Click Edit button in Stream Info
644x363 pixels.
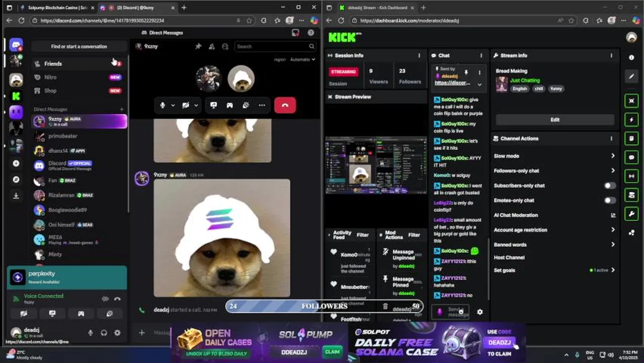point(555,119)
